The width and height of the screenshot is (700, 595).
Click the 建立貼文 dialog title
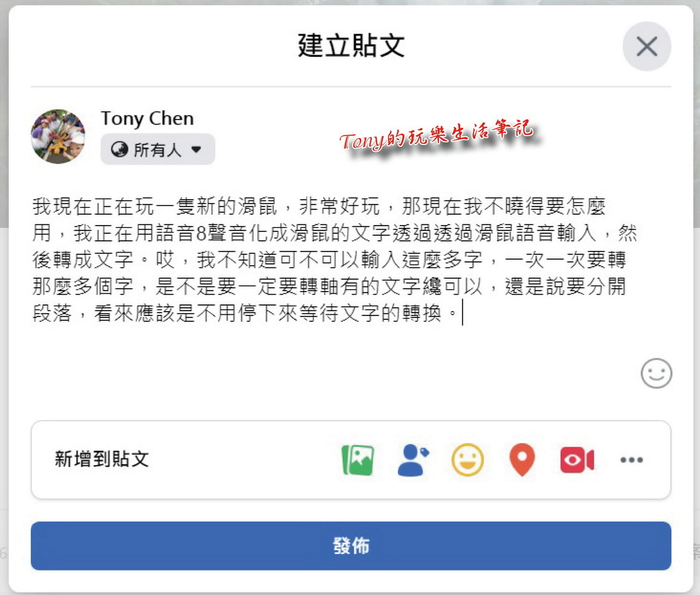pyautogui.click(x=351, y=45)
